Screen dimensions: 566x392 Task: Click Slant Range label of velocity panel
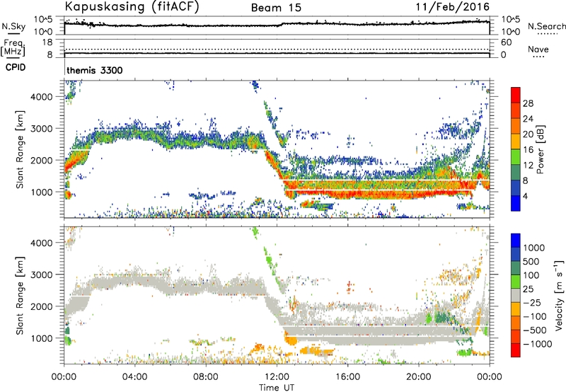[x=20, y=296]
